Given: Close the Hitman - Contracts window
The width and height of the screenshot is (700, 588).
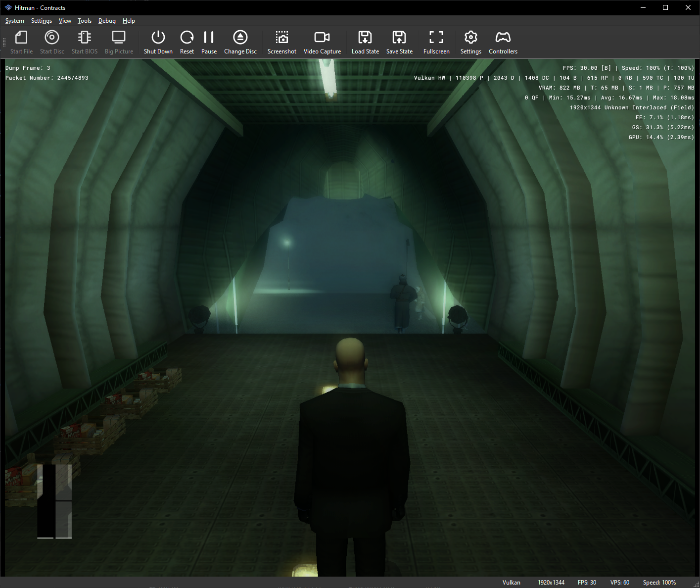Looking at the screenshot, I should pos(688,7).
